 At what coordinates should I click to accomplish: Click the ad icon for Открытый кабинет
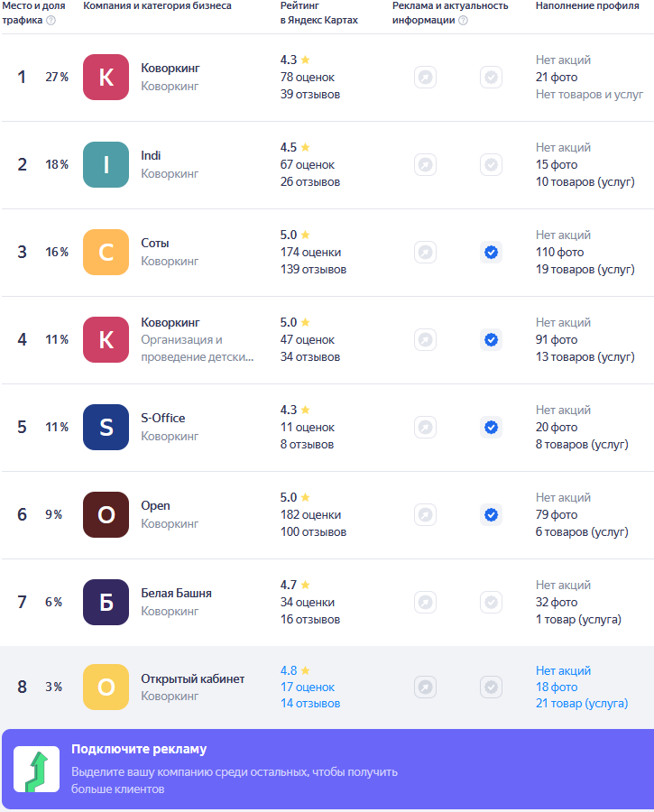(x=425, y=687)
